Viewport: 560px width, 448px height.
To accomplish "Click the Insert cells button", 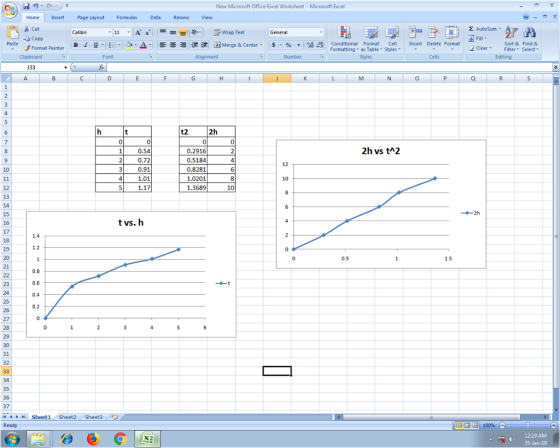I will pyautogui.click(x=415, y=38).
